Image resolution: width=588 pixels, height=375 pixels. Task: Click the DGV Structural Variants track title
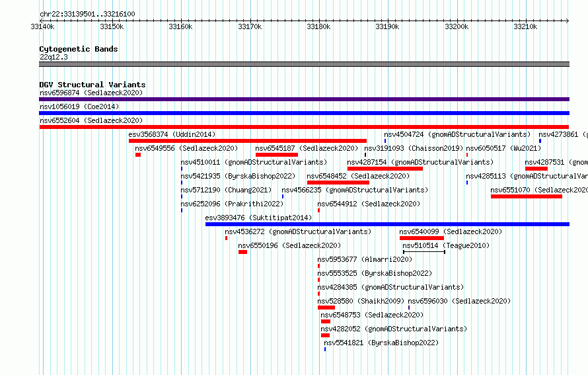point(92,85)
